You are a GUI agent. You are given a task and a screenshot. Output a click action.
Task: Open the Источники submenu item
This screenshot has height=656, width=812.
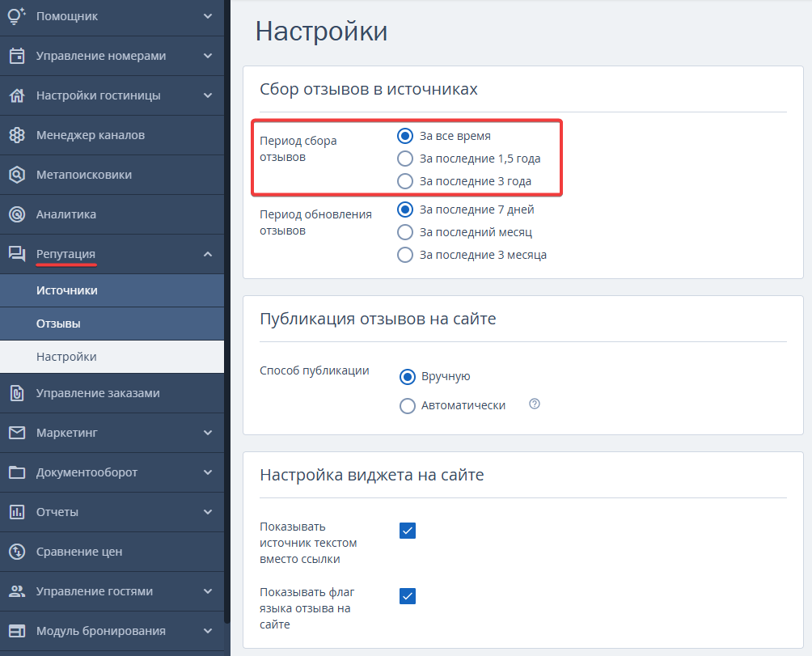click(x=67, y=290)
